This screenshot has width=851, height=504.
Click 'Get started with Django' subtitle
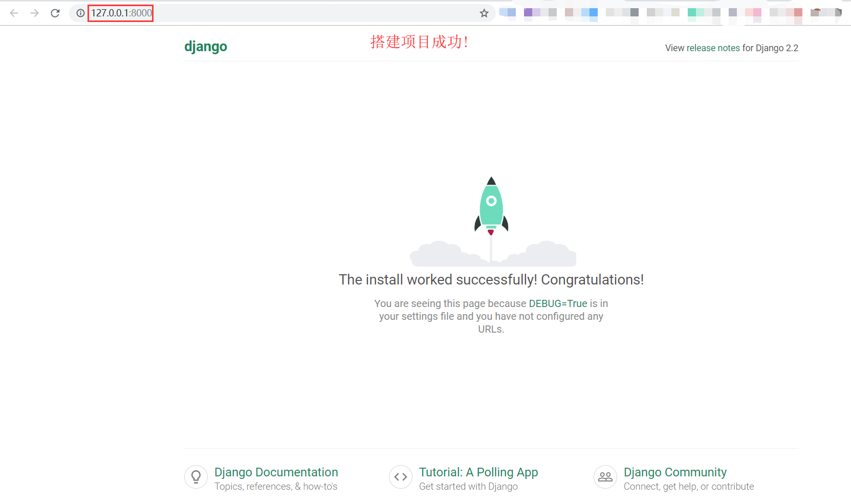tap(468, 487)
